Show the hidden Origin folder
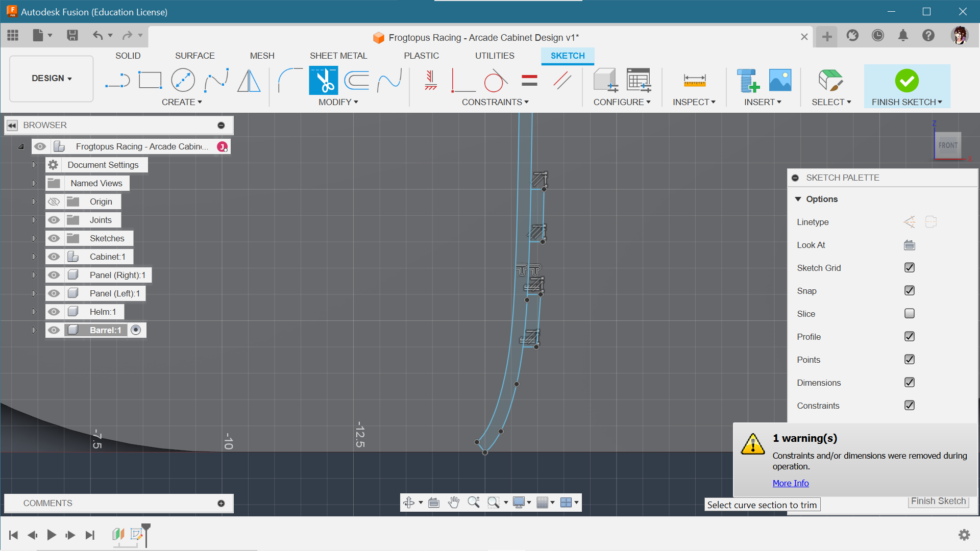Viewport: 980px width, 551px height. (x=54, y=202)
